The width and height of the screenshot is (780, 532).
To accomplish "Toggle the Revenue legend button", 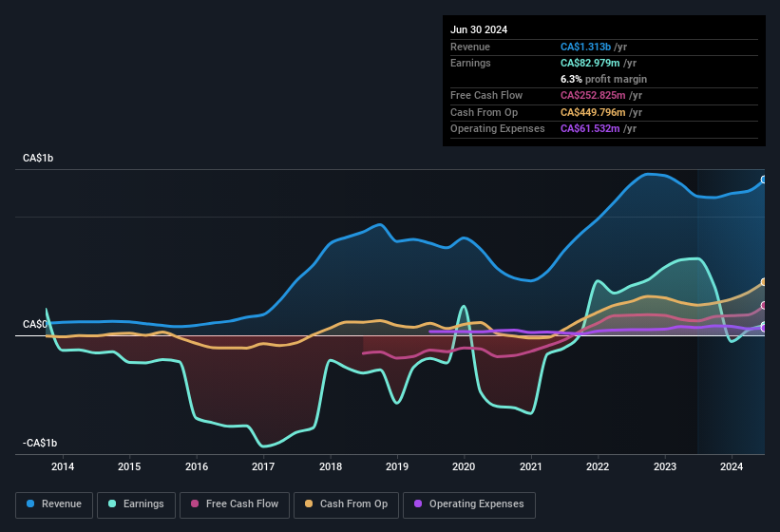I will tap(54, 504).
